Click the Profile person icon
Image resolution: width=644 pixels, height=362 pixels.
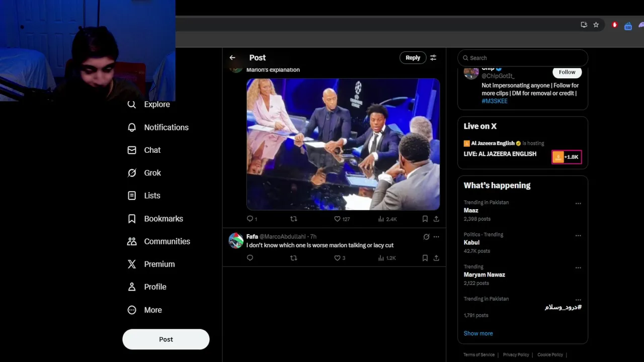click(x=132, y=287)
